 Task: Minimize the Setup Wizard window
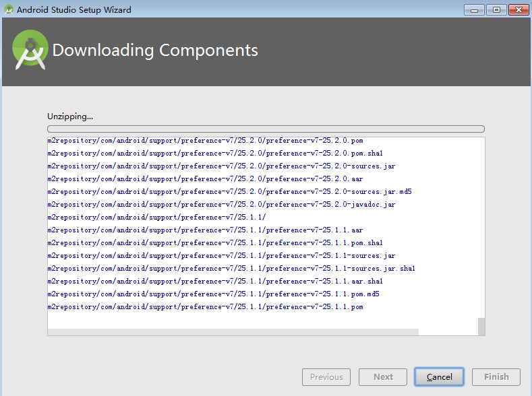click(474, 10)
